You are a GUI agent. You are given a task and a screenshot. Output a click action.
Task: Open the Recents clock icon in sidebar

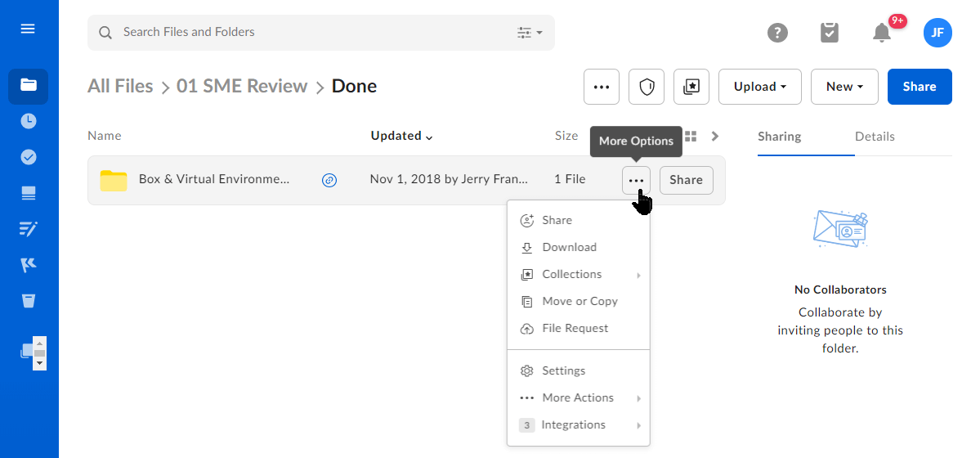tap(29, 121)
